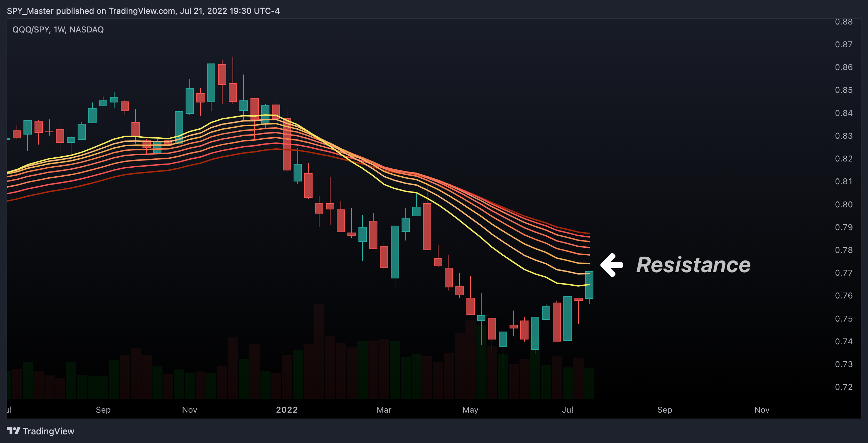
Task: Select the QQQ/SPY, 1W, NASDAQ symbol label
Action: click(x=58, y=30)
